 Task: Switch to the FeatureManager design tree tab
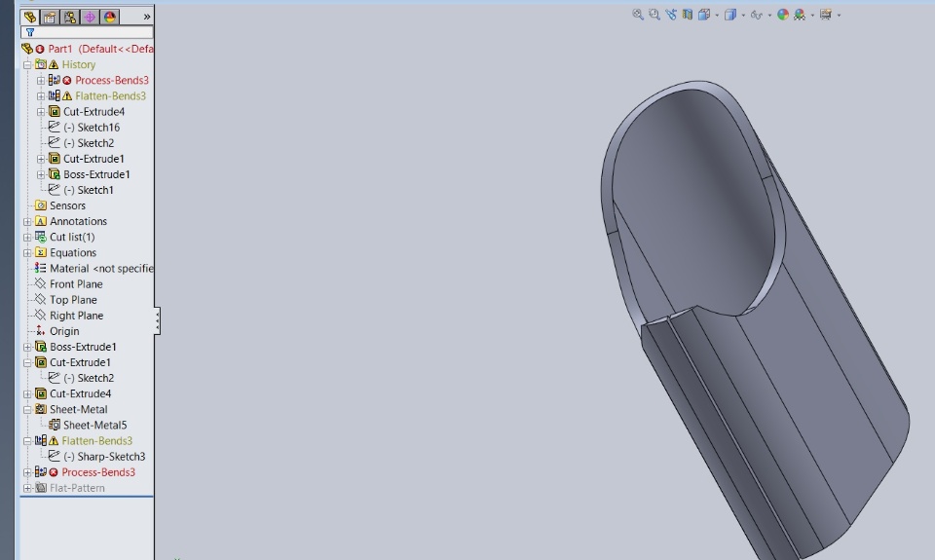click(x=30, y=18)
